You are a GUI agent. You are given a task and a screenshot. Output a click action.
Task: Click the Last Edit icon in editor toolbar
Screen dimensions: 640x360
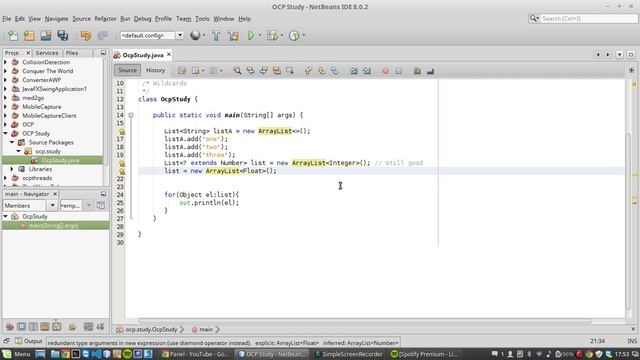click(x=182, y=71)
